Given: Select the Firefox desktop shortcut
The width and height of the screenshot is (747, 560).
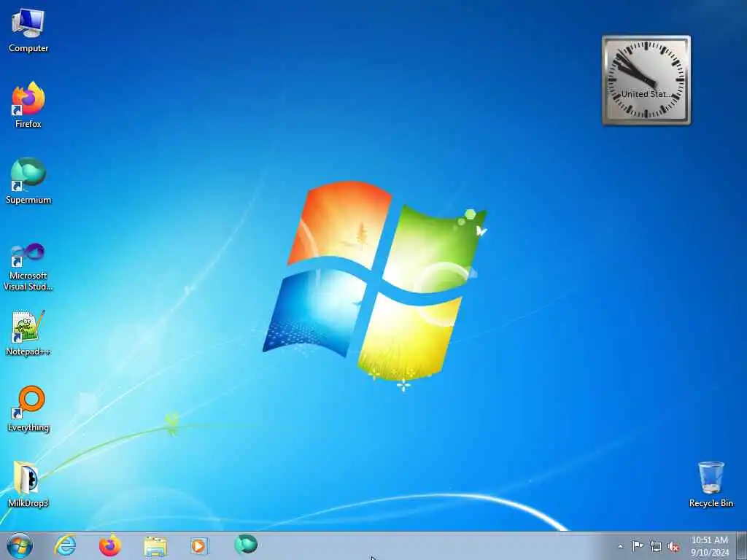Looking at the screenshot, I should pyautogui.click(x=28, y=105).
